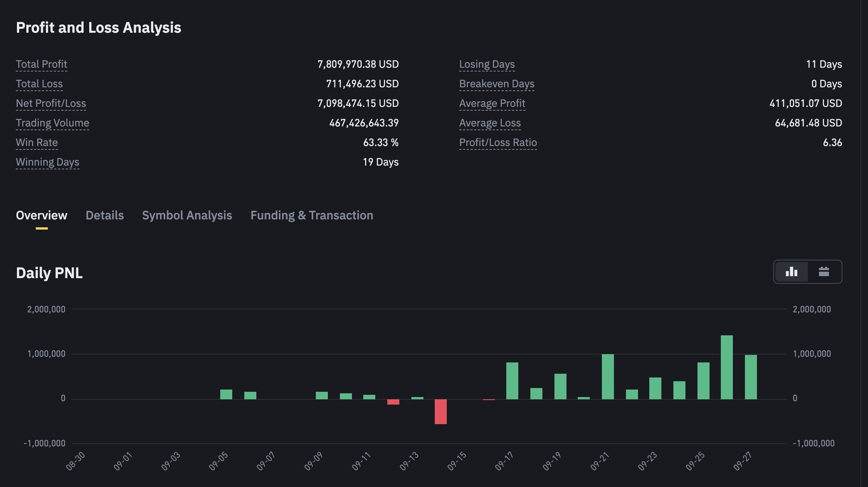
Task: Switch to bar chart view icon
Action: 791,272
